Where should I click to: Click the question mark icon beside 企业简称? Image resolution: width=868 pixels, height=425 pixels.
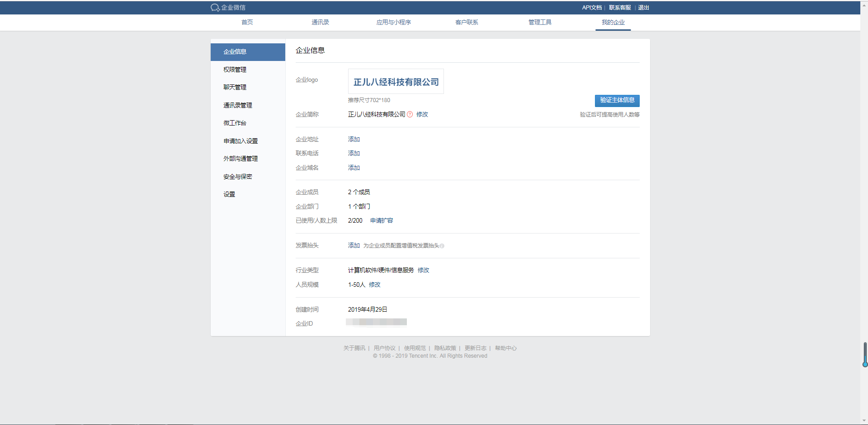[410, 114]
